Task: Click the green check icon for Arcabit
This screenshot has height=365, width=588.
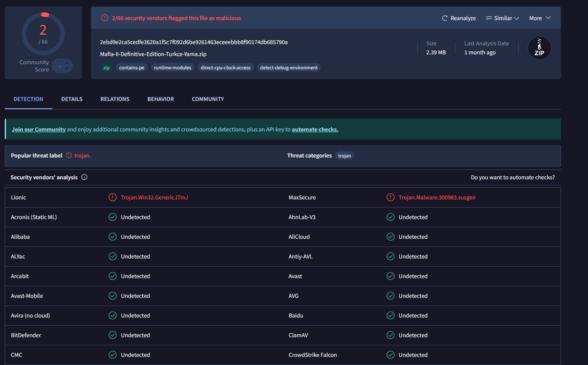Action: click(x=113, y=276)
